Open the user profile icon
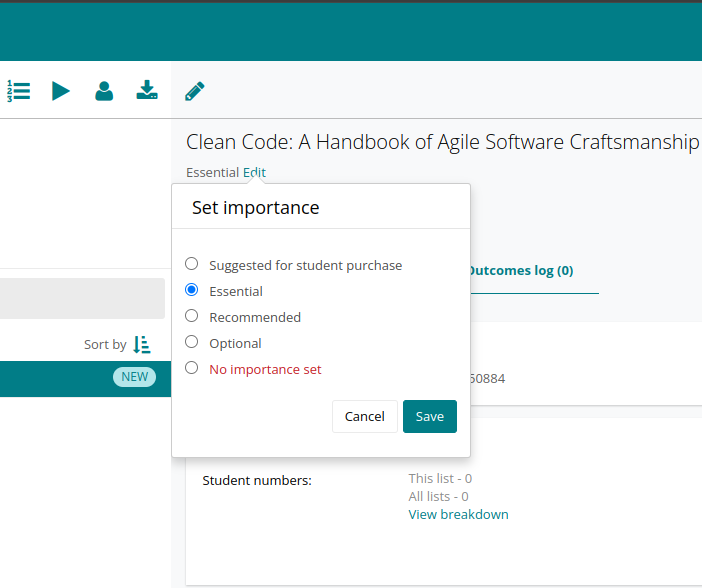The image size is (702, 588). pos(104,91)
